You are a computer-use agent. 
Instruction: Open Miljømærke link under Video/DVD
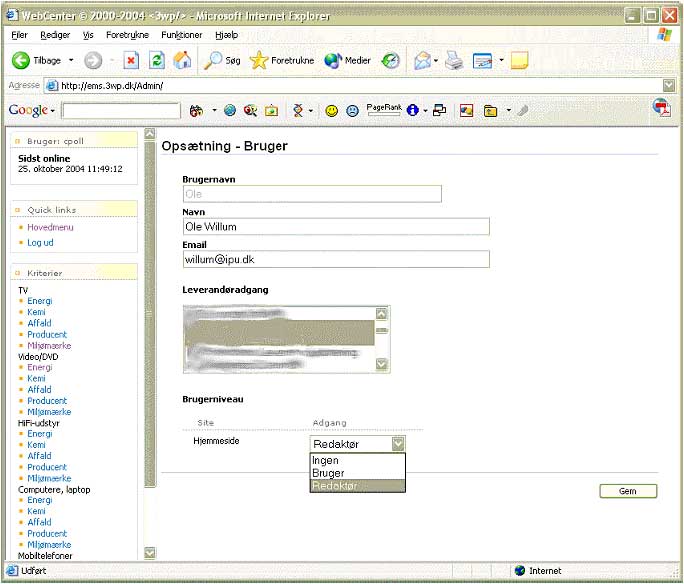click(x=49, y=412)
